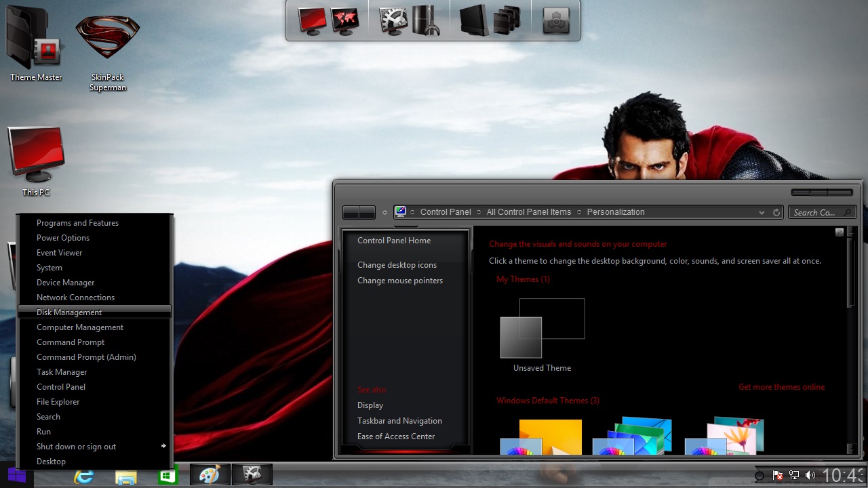Expand the Shut down or sign out submenu arrow
Screen dimensions: 868x488
(163, 446)
